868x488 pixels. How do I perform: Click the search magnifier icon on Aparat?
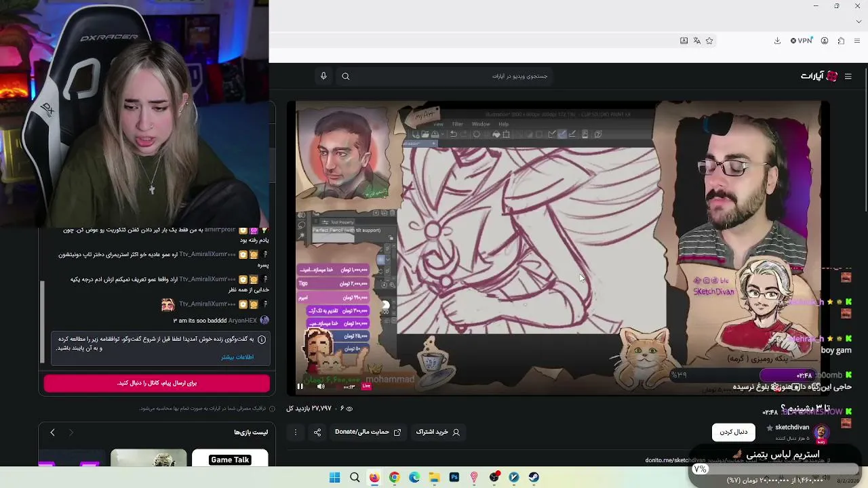(x=346, y=76)
